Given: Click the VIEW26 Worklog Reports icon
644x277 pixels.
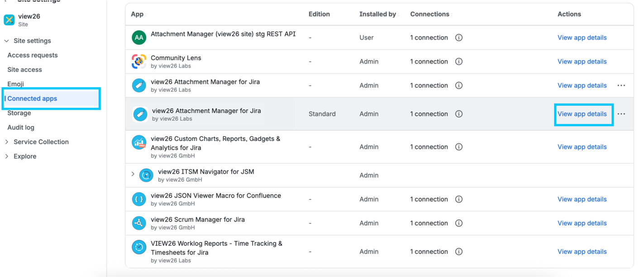Looking at the screenshot, I should [139, 247].
